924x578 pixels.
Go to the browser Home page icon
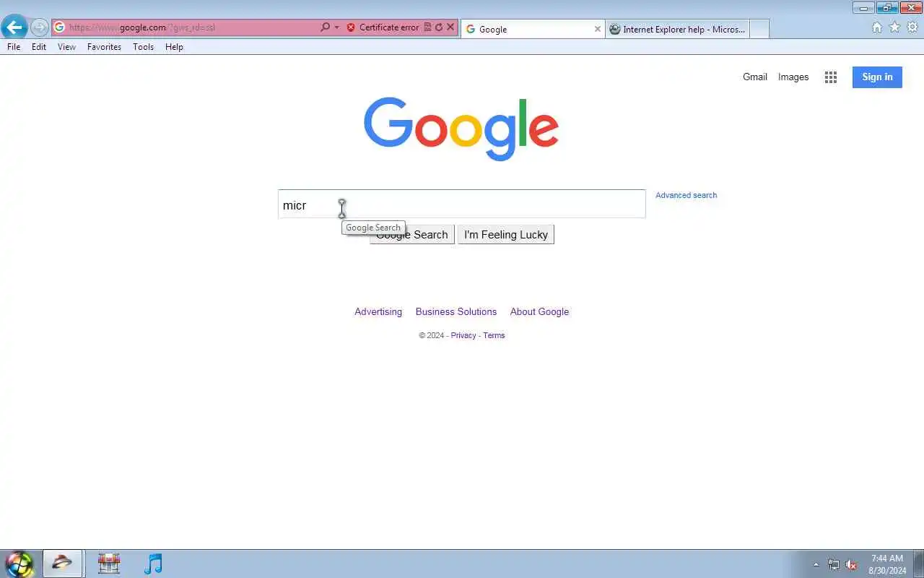(x=876, y=27)
